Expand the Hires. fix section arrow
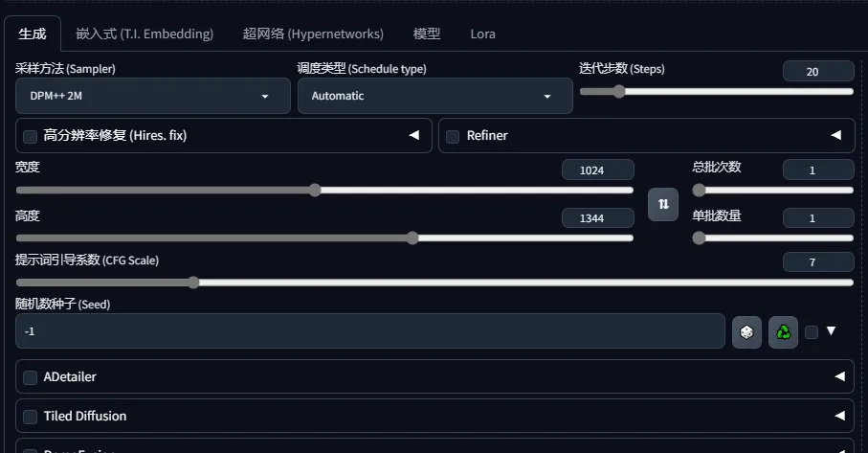Screen dimensions: 868x453 414,135
